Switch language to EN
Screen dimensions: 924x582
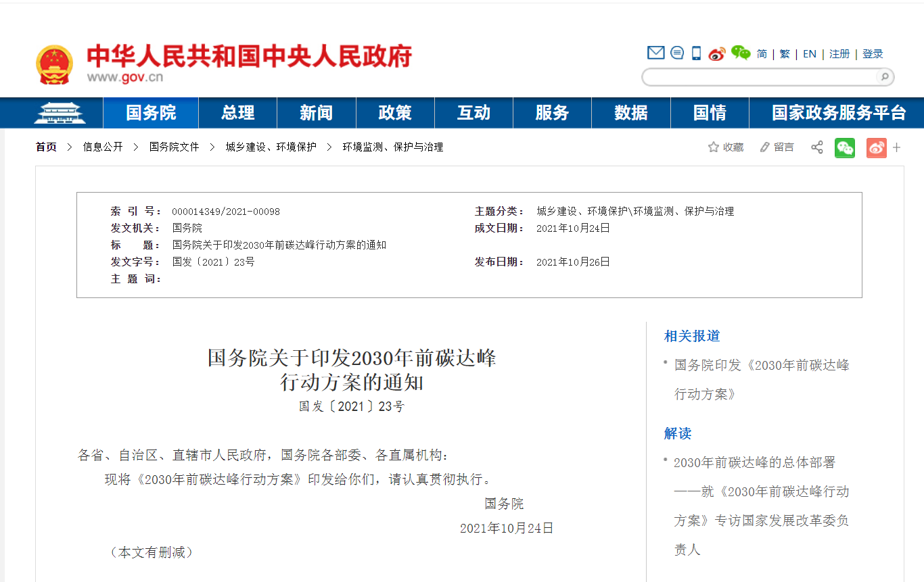(809, 54)
